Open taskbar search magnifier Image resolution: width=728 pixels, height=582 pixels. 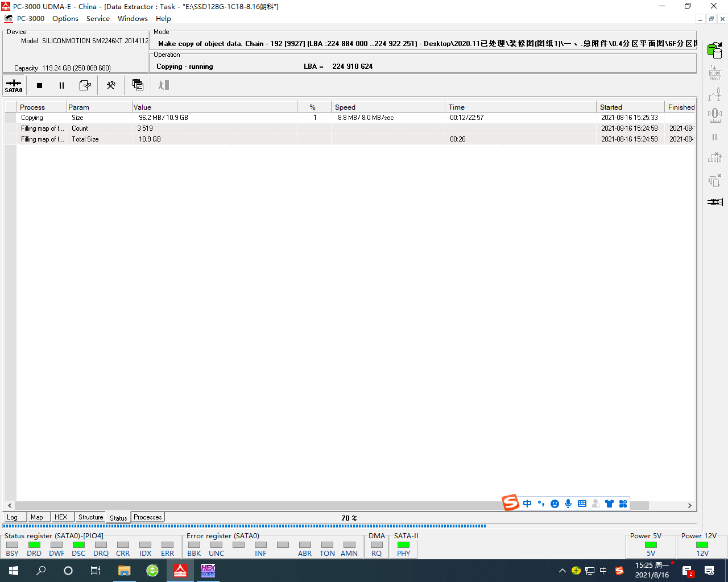point(41,571)
